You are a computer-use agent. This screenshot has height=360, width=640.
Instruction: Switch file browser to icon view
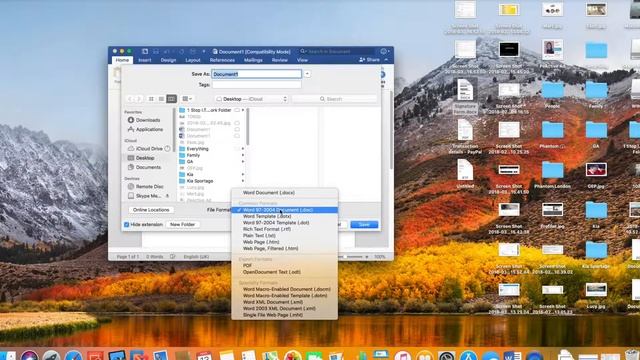(x=151, y=99)
